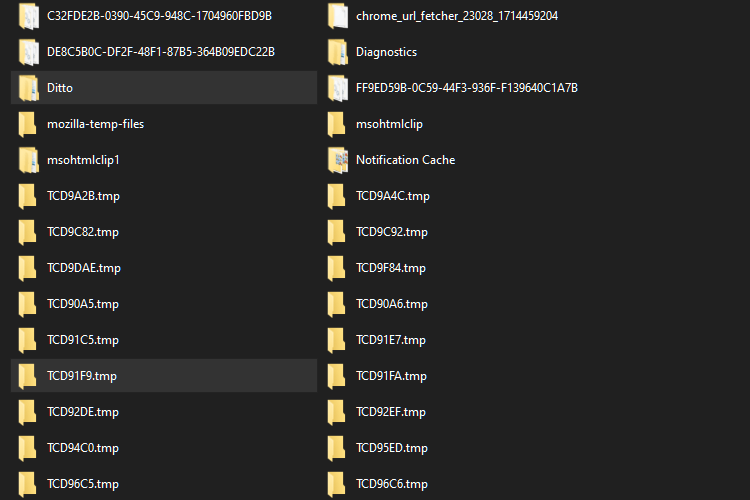Select the text TCD9C82.tmp
The image size is (750, 500).
pos(83,232)
